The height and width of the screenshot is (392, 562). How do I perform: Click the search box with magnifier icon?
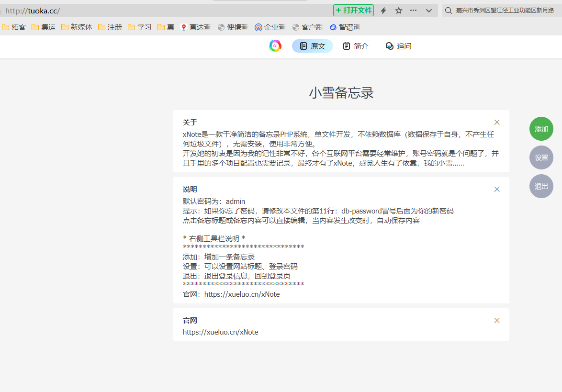(x=500, y=11)
